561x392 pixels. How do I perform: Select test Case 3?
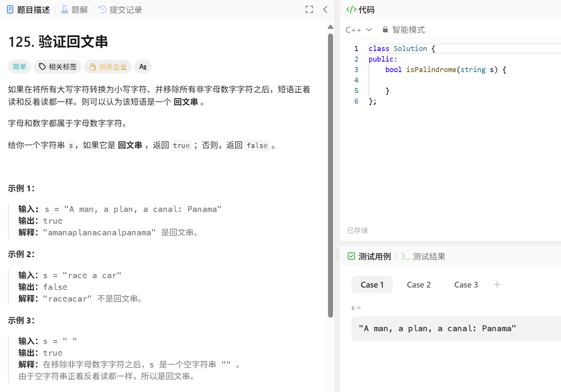point(466,285)
